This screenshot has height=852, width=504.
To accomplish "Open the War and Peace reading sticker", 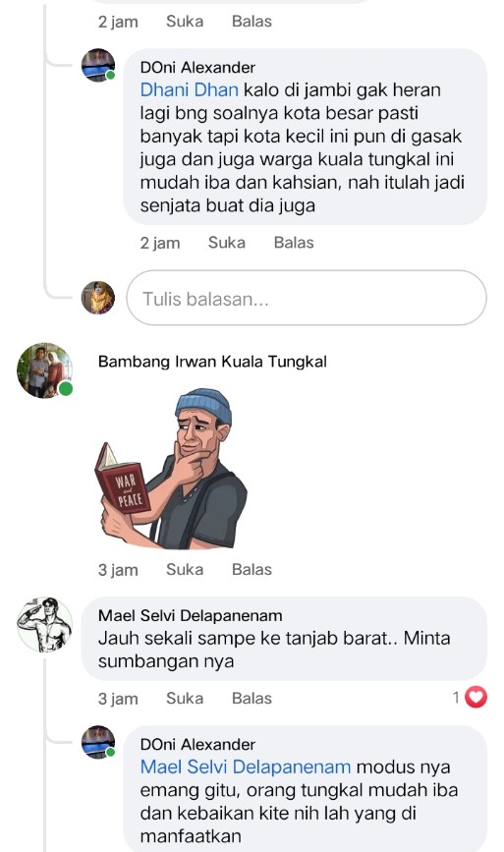I will (x=173, y=469).
